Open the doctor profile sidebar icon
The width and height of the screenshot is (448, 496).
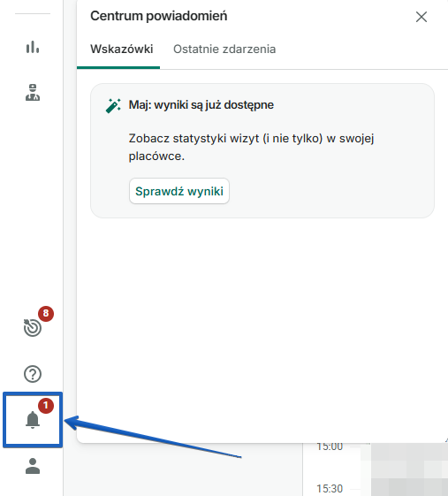coord(33,92)
